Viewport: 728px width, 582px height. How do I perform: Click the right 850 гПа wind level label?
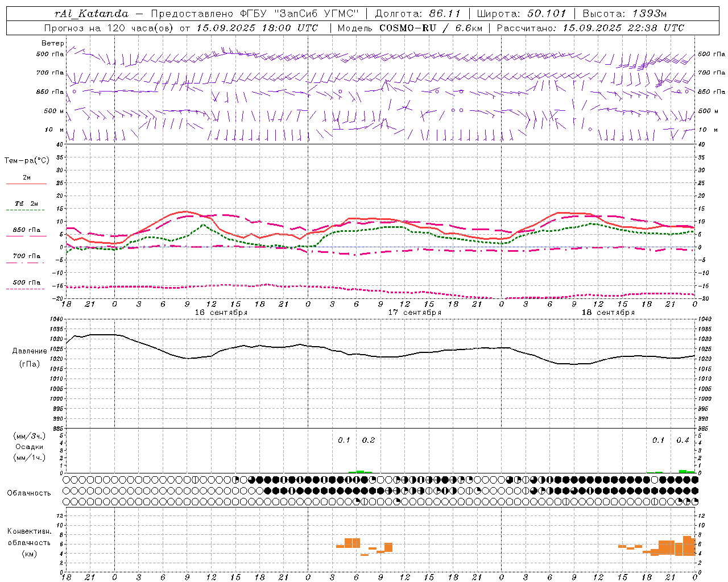pyautogui.click(x=712, y=92)
